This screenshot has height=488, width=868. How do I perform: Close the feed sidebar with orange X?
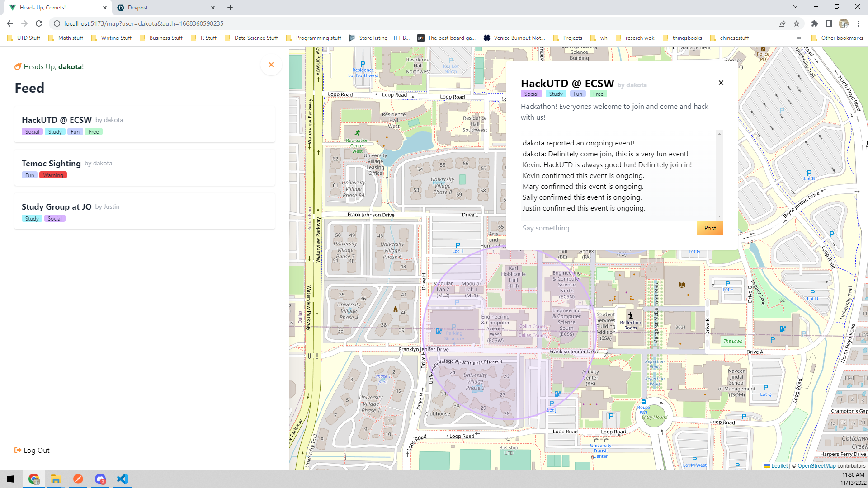pos(271,65)
